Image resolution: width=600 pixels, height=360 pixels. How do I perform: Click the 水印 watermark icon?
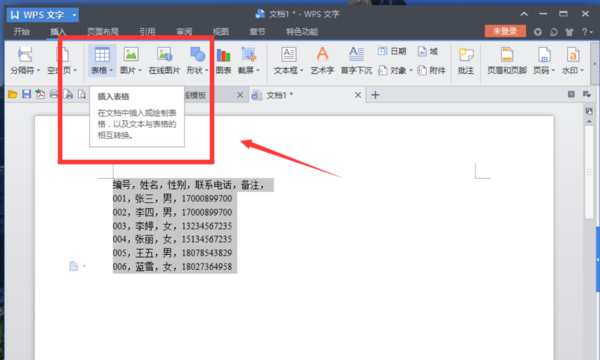[573, 54]
